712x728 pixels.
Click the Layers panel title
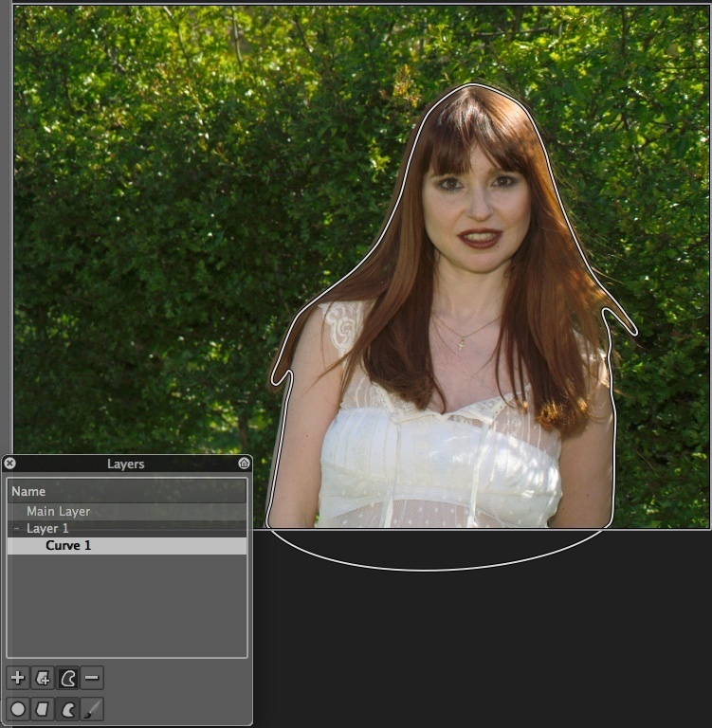tap(126, 464)
